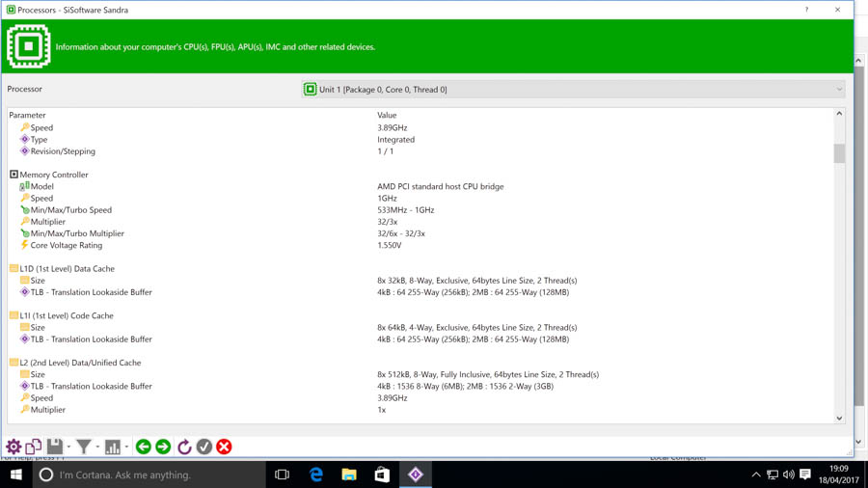Screen dimensions: 868x488
Task: Click the list scroll down arrow
Action: 839,419
